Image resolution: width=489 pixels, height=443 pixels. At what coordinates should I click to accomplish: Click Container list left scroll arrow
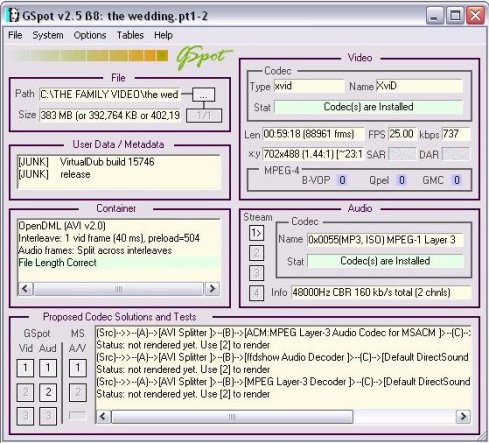(x=25, y=289)
